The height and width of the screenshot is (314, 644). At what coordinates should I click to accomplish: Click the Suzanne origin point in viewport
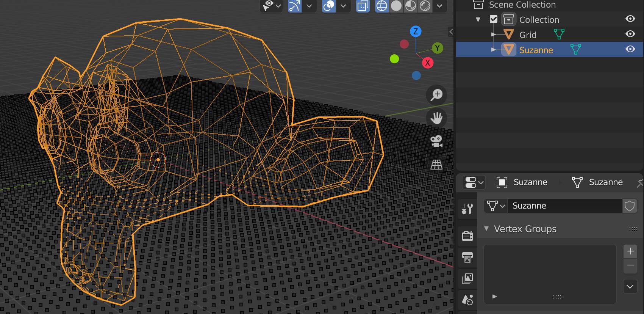pyautogui.click(x=158, y=160)
